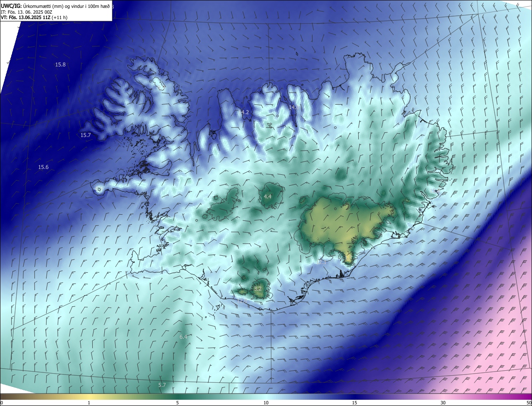Select the 'IT: Fös. 13. 06. 2025 00Z' line
The height and width of the screenshot is (406, 532).
tap(26, 12)
